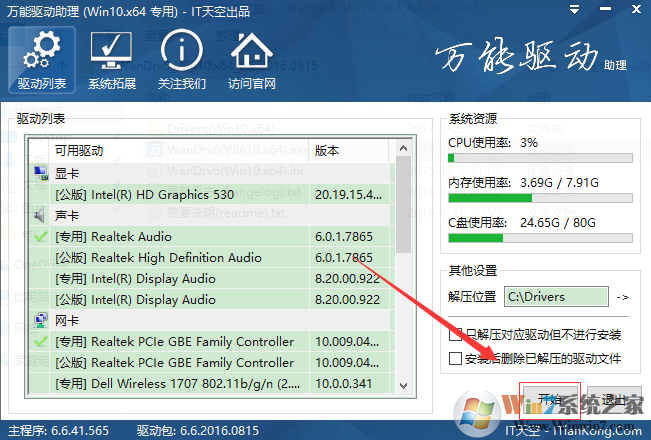Click version 20.19.15.4... cell

pos(349,194)
